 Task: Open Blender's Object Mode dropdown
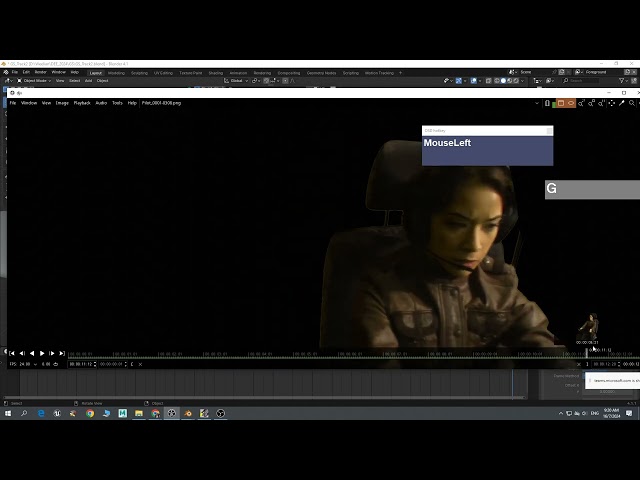point(34,81)
